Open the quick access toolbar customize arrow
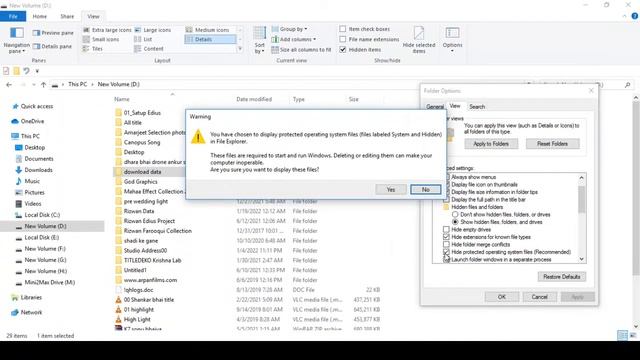Image resolution: width=640 pixels, height=360 pixels. [x=37, y=71]
